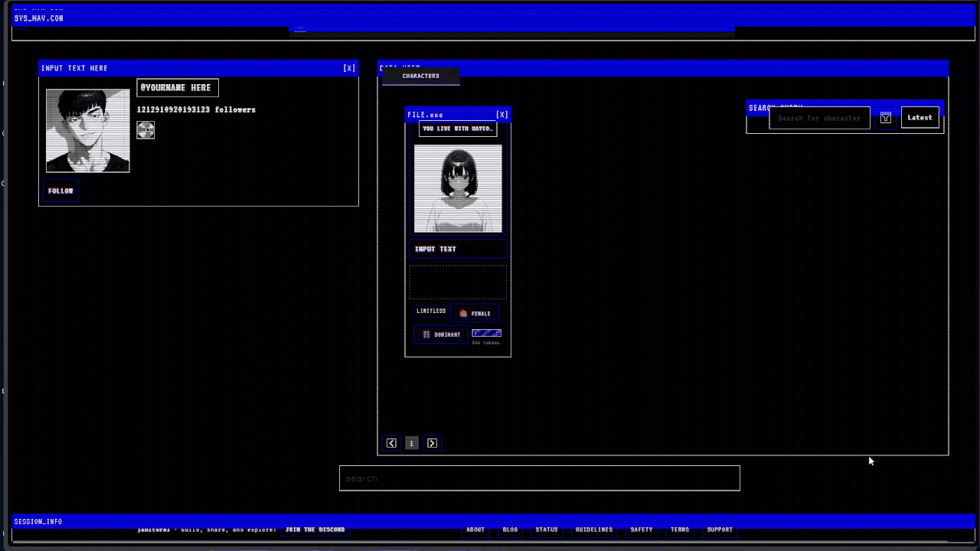Screen dimensions: 980x551
Task: Open the Latest sort dropdown
Action: (920, 118)
